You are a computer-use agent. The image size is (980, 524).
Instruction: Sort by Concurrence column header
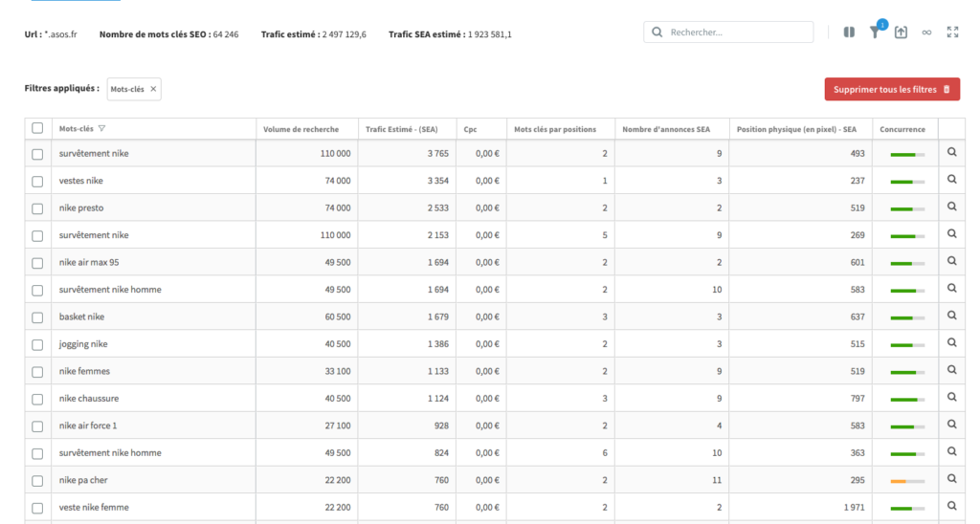click(x=902, y=129)
